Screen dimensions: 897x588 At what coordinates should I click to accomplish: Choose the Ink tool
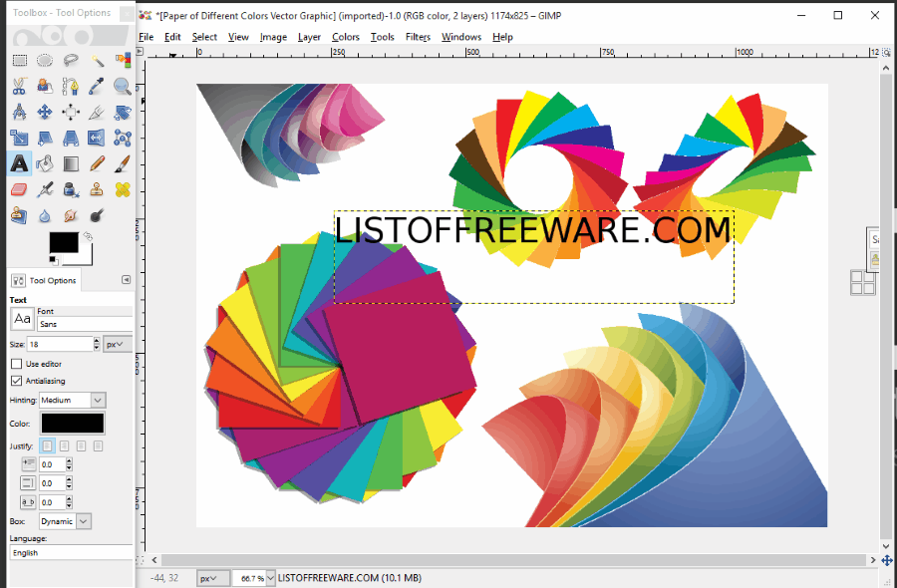(x=71, y=190)
